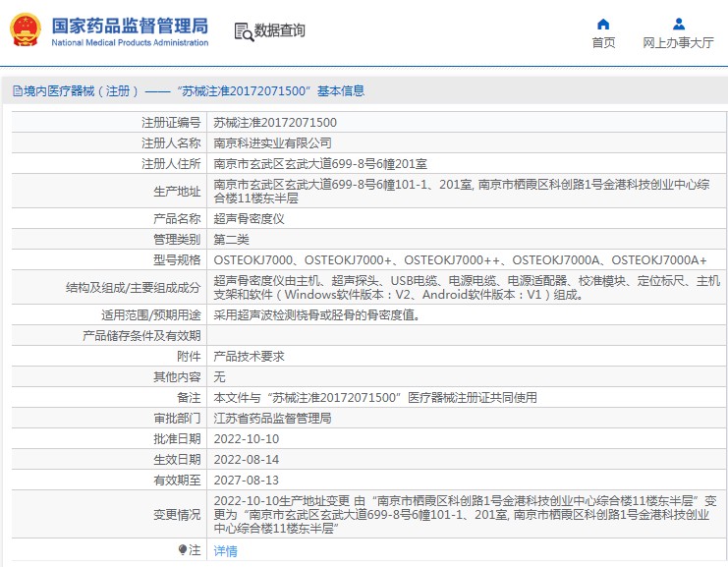Viewport: 728px width, 567px height.
Task: Select registration number value 苏械注准20172071500
Action: tap(275, 123)
